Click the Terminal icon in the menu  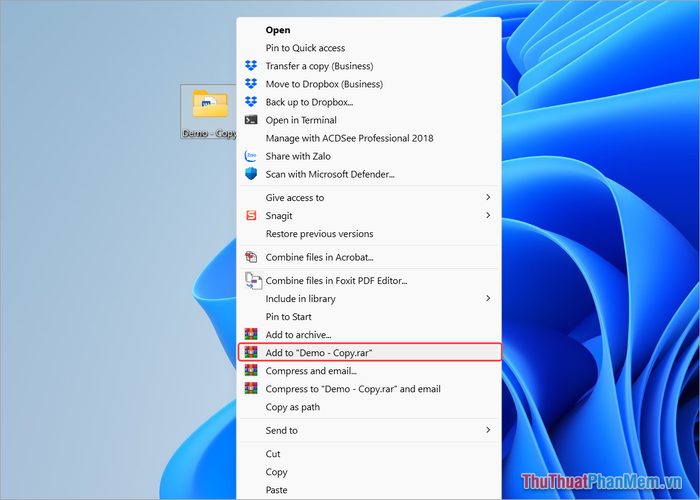(x=251, y=120)
